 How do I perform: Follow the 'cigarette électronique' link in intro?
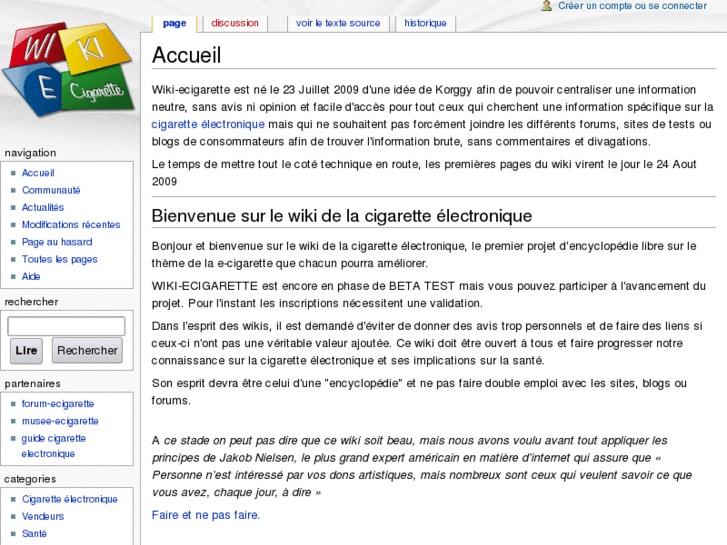point(208,124)
